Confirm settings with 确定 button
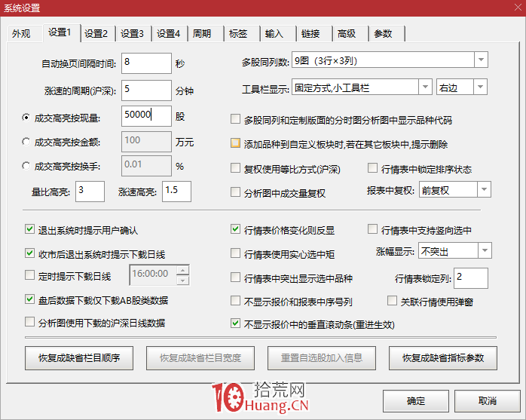 (x=416, y=401)
